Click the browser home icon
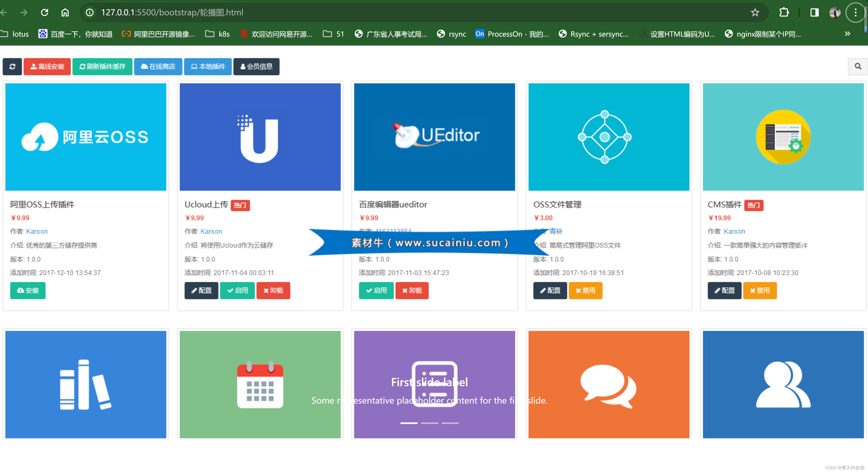The height and width of the screenshot is (472, 868). pyautogui.click(x=65, y=13)
